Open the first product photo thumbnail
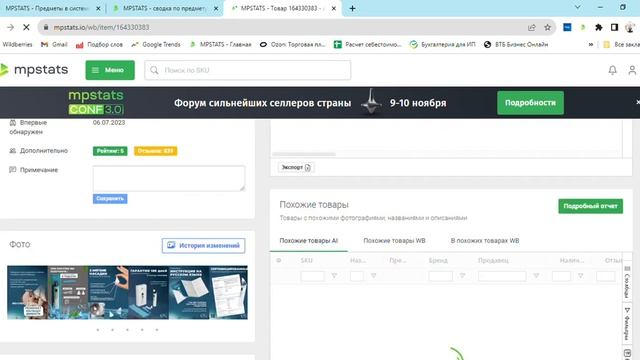The width and height of the screenshot is (640, 360). pos(27,292)
